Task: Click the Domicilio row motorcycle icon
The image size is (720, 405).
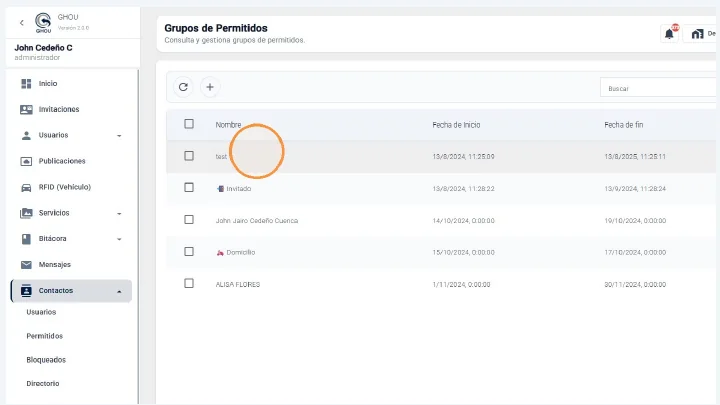Action: coord(220,253)
